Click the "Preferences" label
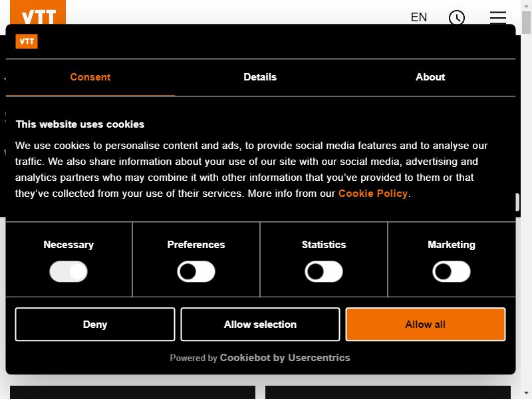The width and height of the screenshot is (532, 399). (x=196, y=245)
